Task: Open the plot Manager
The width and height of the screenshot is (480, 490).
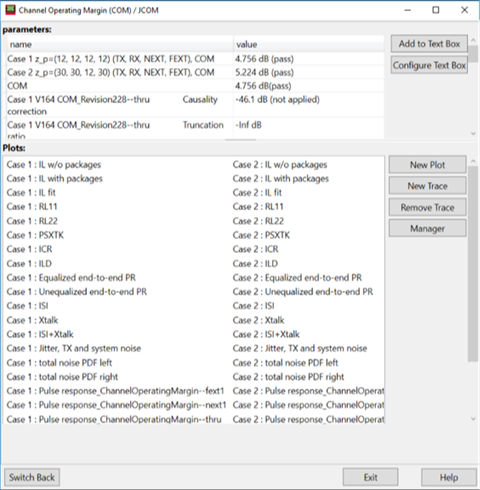Action: (427, 228)
